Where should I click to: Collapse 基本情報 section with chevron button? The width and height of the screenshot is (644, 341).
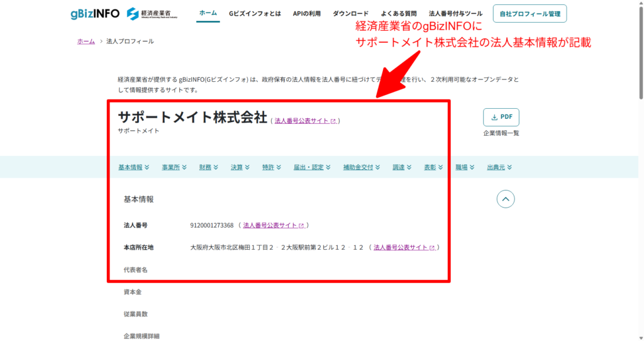pos(506,199)
